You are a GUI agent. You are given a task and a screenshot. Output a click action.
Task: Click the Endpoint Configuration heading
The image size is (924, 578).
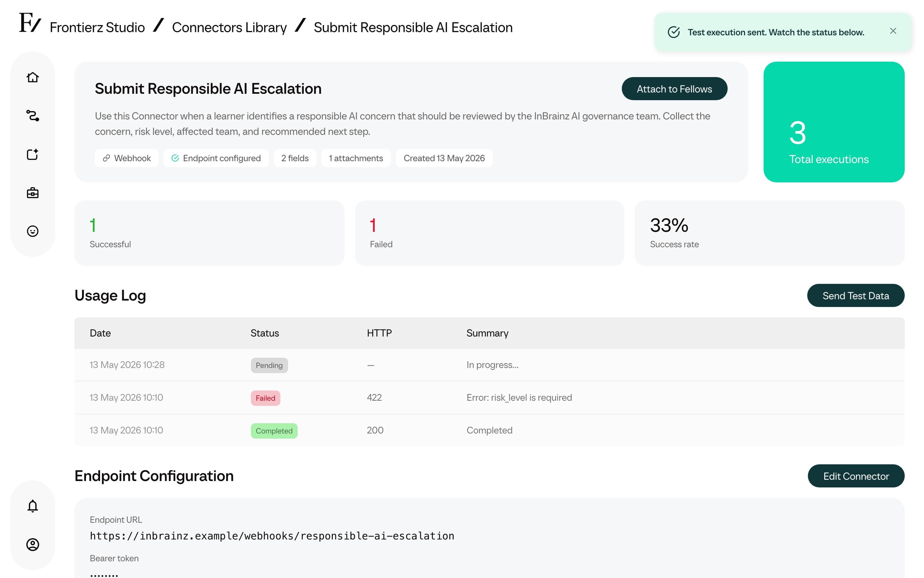coord(154,476)
